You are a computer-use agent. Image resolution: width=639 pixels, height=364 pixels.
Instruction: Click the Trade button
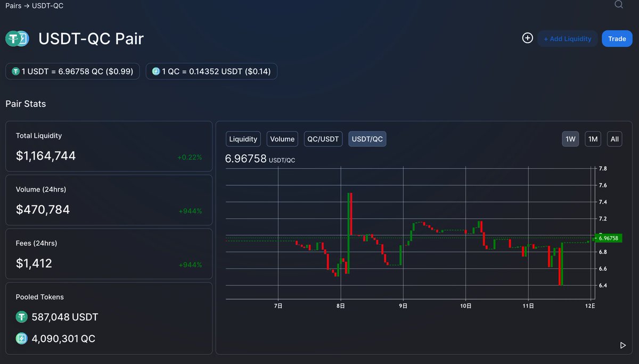[617, 38]
